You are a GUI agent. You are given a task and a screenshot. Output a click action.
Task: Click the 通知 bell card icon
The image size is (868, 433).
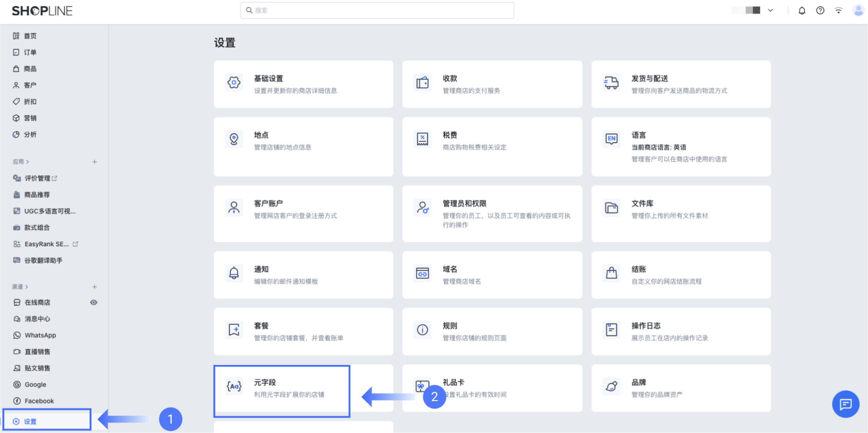(x=234, y=273)
